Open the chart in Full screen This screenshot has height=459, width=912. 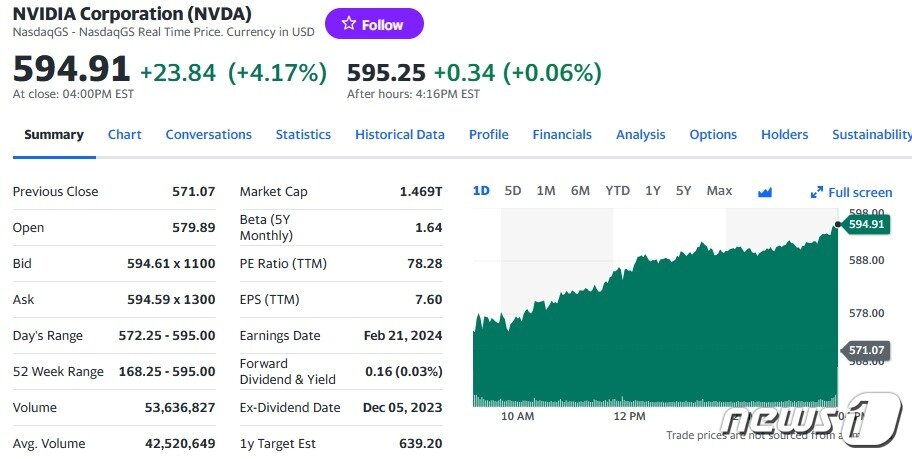[851, 192]
